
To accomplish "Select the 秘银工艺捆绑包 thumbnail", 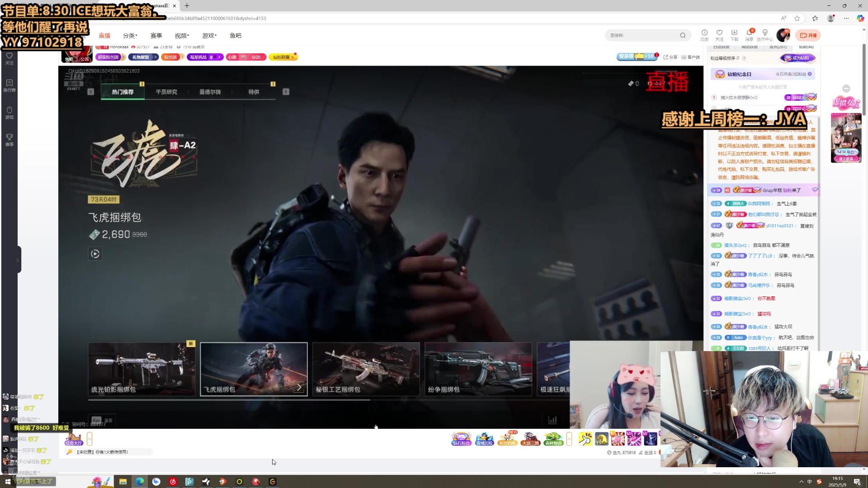I will (366, 369).
